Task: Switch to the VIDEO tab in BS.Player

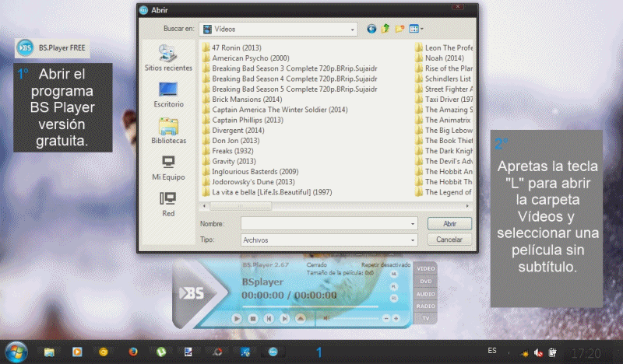Action: coord(425,269)
